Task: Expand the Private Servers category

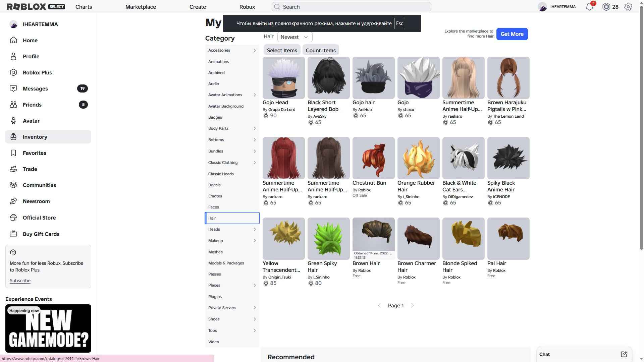Action: [232, 308]
